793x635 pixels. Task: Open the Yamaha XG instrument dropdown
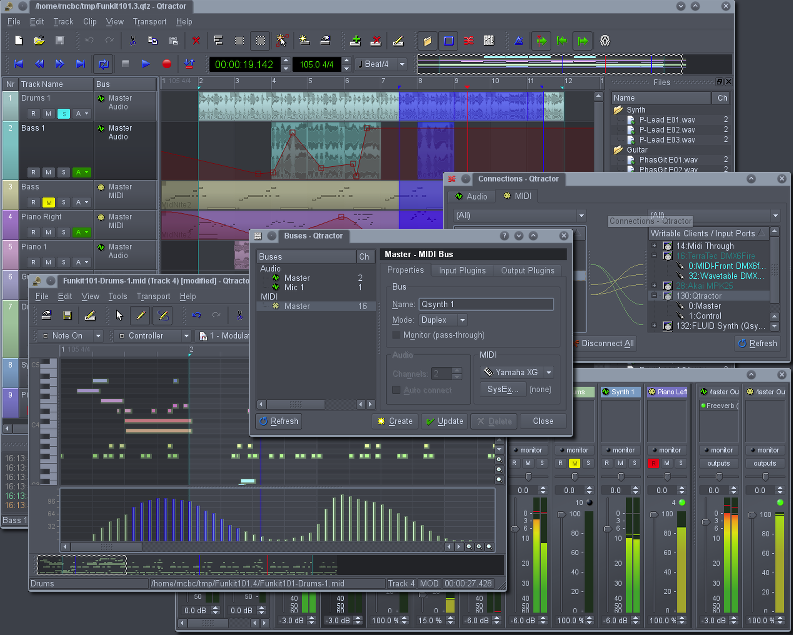[x=516, y=372]
